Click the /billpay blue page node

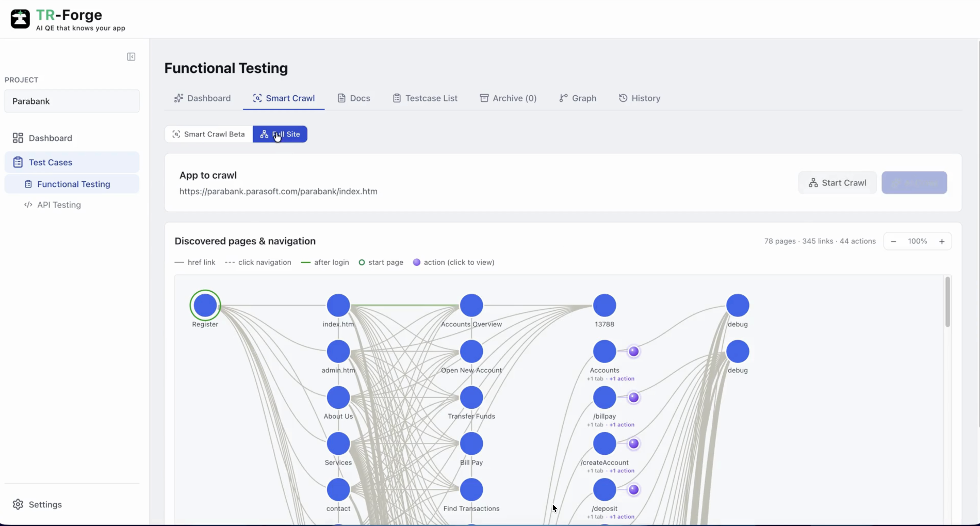tap(605, 397)
